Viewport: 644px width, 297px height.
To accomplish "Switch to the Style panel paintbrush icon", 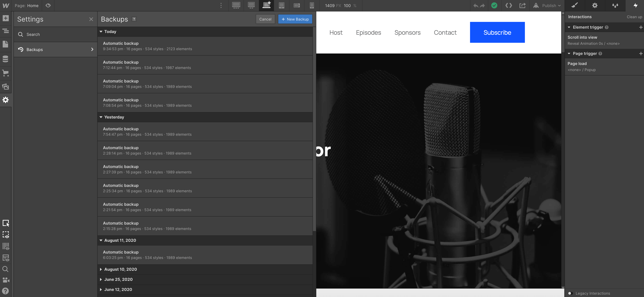I will point(575,6).
